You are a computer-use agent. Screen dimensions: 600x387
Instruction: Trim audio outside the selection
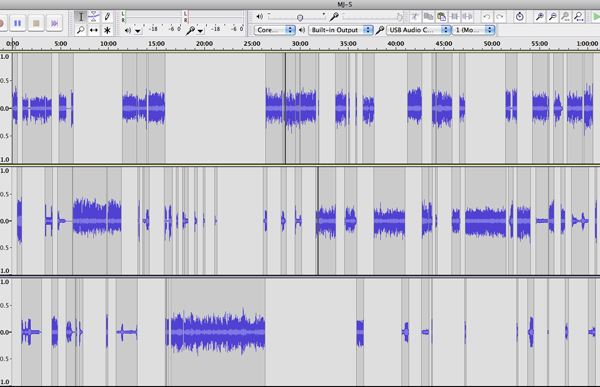tap(454, 17)
